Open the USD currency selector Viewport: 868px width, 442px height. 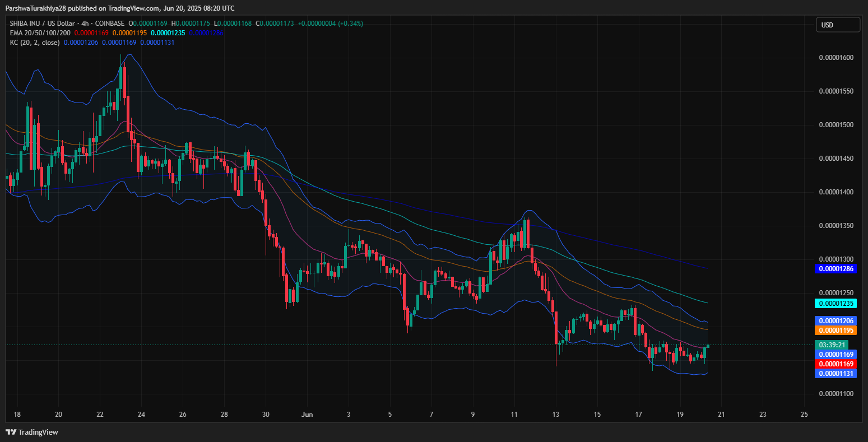(x=837, y=25)
